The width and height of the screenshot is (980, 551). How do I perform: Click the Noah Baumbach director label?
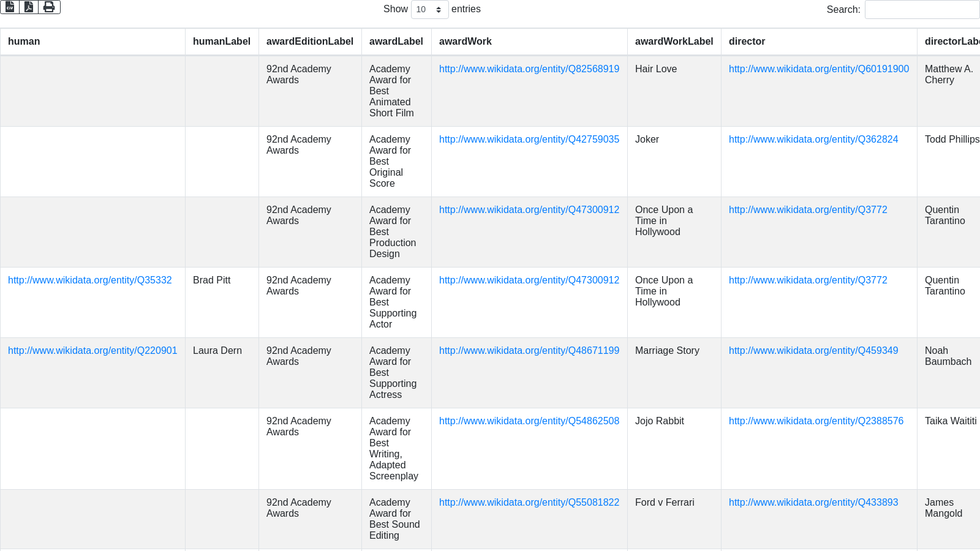pyautogui.click(x=948, y=356)
